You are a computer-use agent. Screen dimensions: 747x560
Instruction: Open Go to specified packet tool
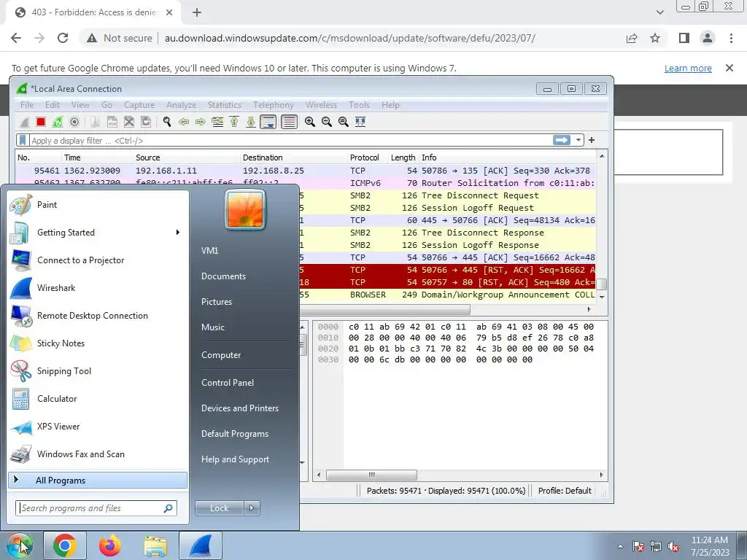pyautogui.click(x=217, y=122)
